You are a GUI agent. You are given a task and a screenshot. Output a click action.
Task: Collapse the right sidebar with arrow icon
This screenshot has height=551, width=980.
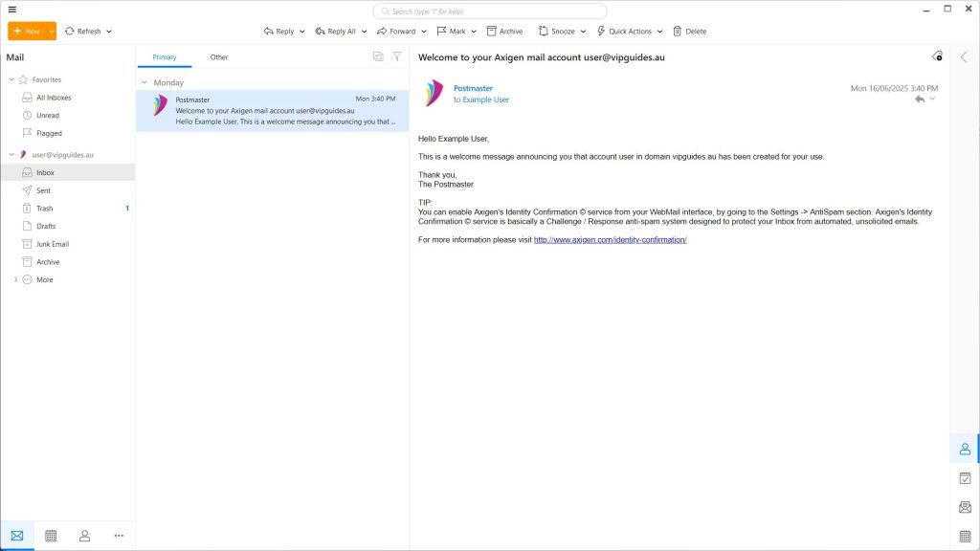(964, 57)
